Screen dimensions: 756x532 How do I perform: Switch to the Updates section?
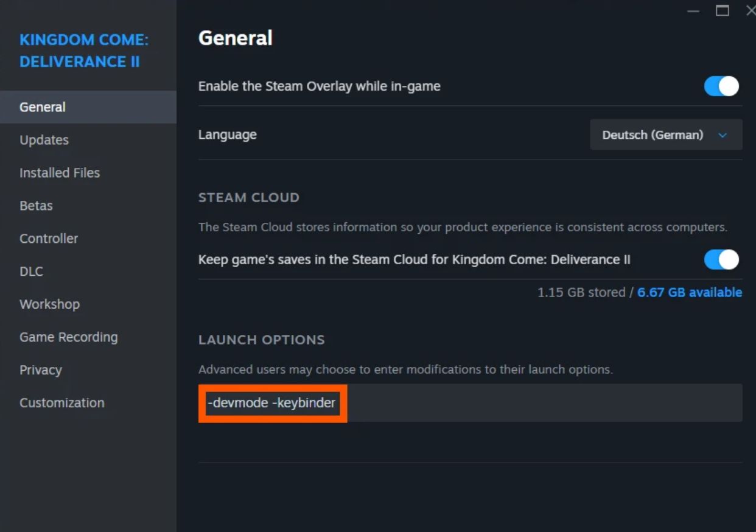pyautogui.click(x=44, y=140)
